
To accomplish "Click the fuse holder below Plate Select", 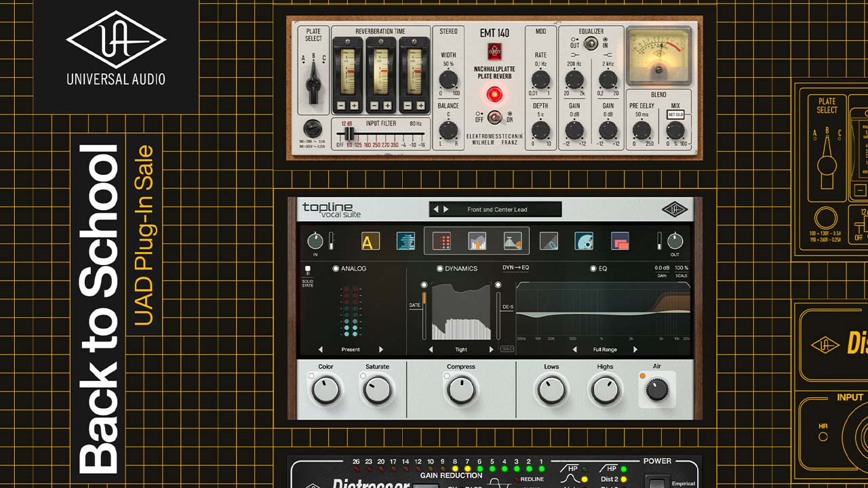I will [312, 127].
